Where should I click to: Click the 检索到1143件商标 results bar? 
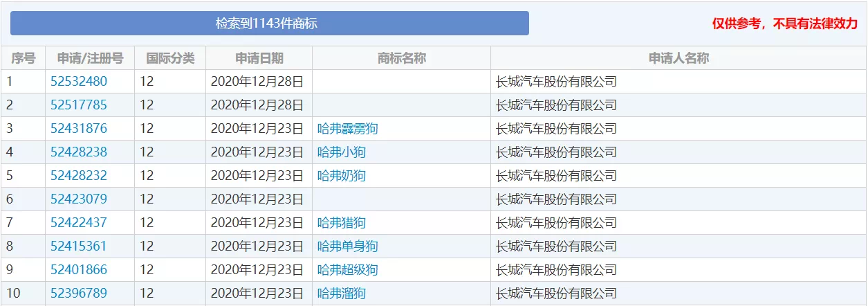coord(270,23)
